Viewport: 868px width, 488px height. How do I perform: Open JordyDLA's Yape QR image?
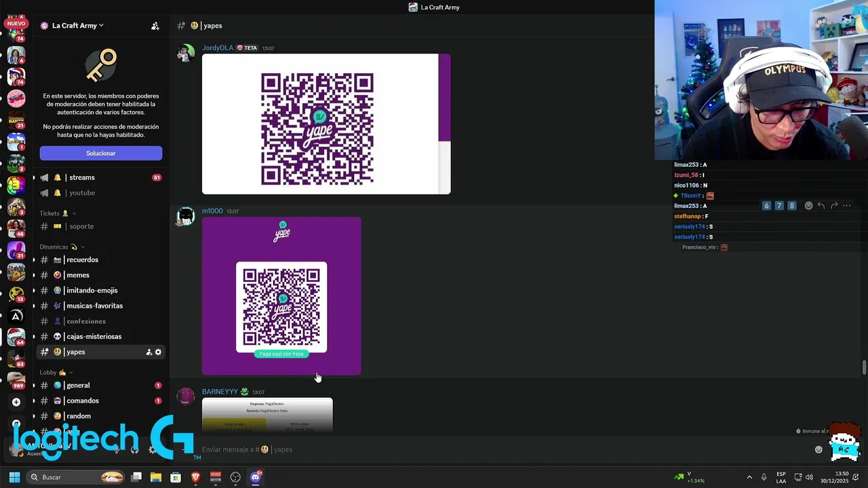[x=326, y=124]
